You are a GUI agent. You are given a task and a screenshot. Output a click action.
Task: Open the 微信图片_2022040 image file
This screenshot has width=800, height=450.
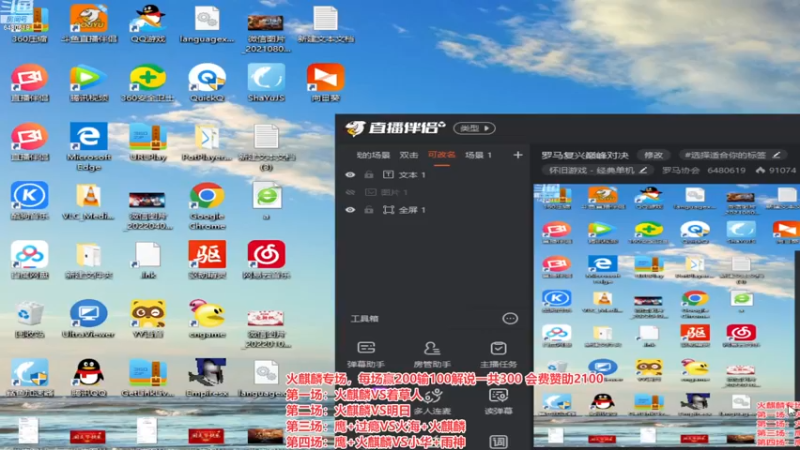pyautogui.click(x=148, y=210)
